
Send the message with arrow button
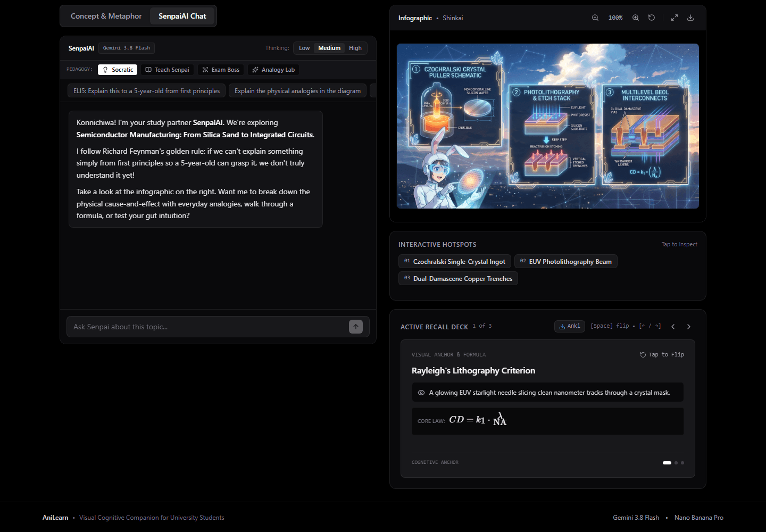pyautogui.click(x=356, y=327)
